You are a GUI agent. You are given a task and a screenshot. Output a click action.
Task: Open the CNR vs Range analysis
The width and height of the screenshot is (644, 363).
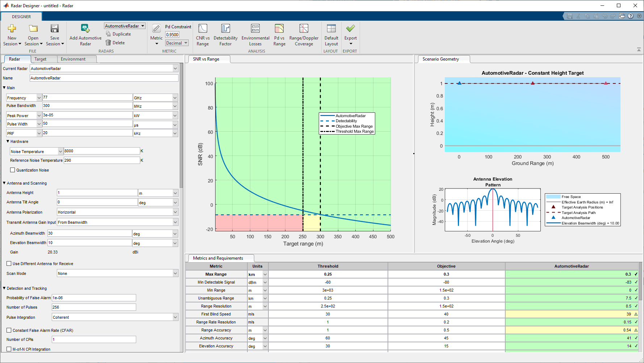coord(202,34)
